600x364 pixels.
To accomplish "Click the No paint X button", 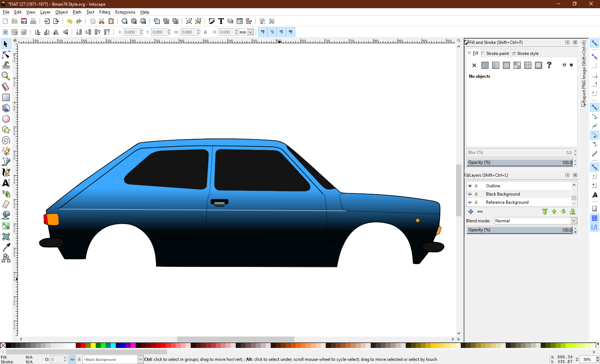I will pos(474,65).
